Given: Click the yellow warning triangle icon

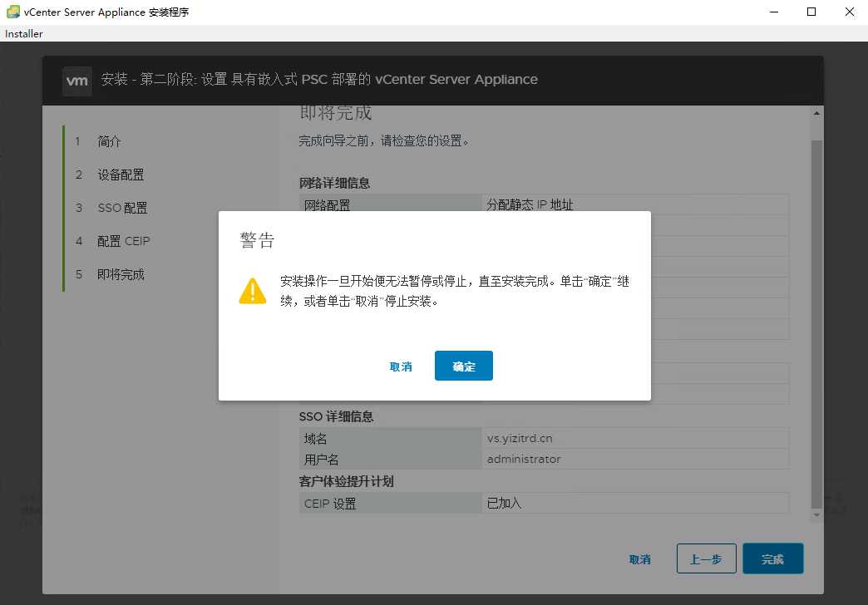Looking at the screenshot, I should 252,292.
